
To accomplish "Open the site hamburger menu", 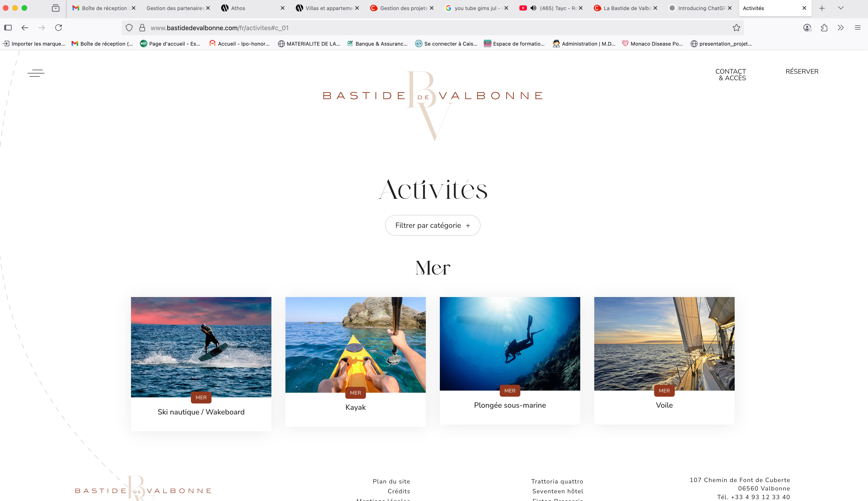I will click(36, 73).
